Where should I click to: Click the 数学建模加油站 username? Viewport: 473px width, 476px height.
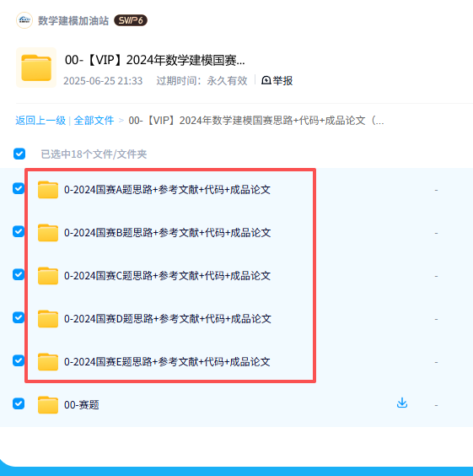73,20
